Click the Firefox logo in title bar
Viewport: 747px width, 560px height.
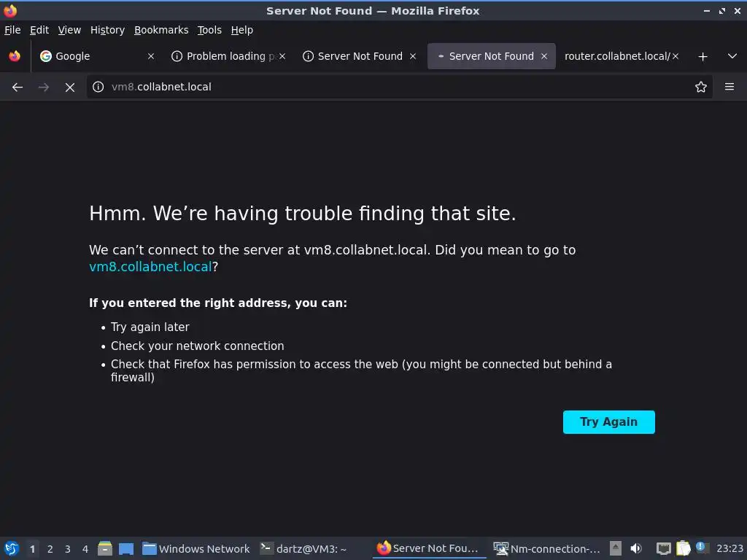10,10
